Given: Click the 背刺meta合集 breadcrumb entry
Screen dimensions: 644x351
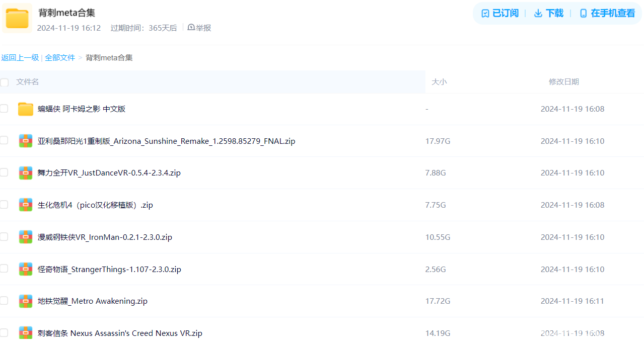Looking at the screenshot, I should click(109, 58).
